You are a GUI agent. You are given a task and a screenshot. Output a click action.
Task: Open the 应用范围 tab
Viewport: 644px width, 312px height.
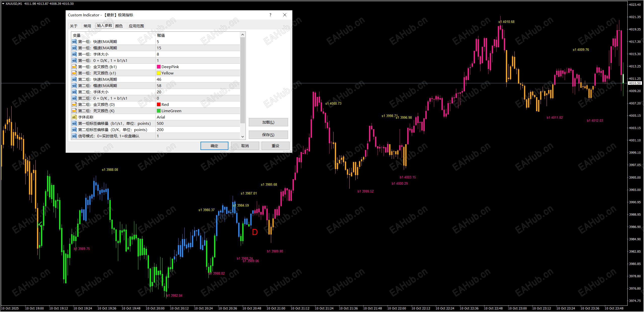(x=136, y=26)
